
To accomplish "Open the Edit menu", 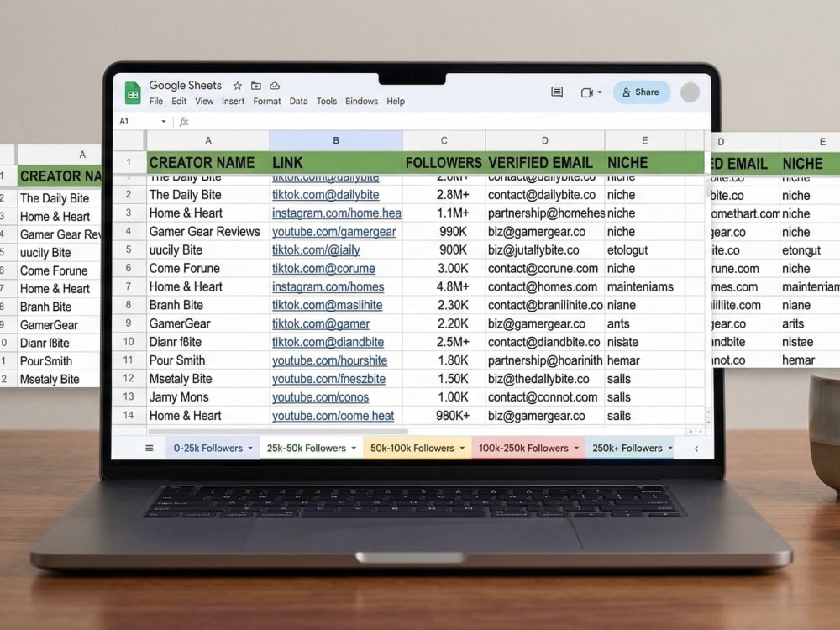I will (179, 102).
